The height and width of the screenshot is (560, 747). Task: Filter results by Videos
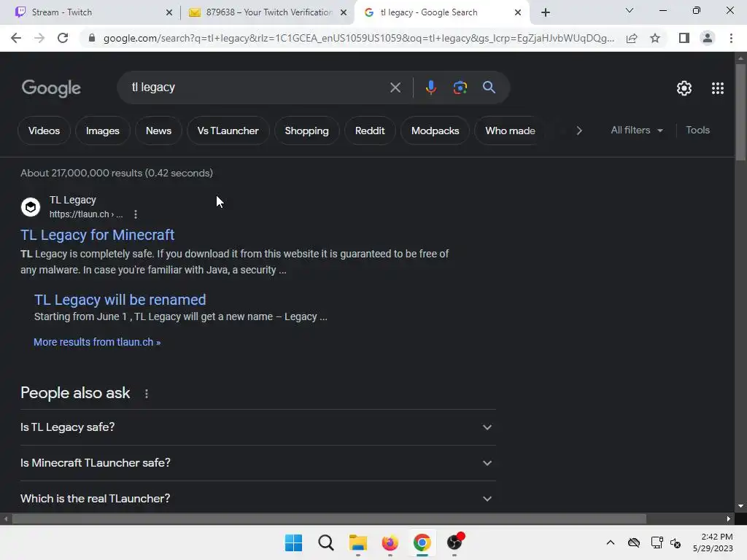(x=44, y=131)
